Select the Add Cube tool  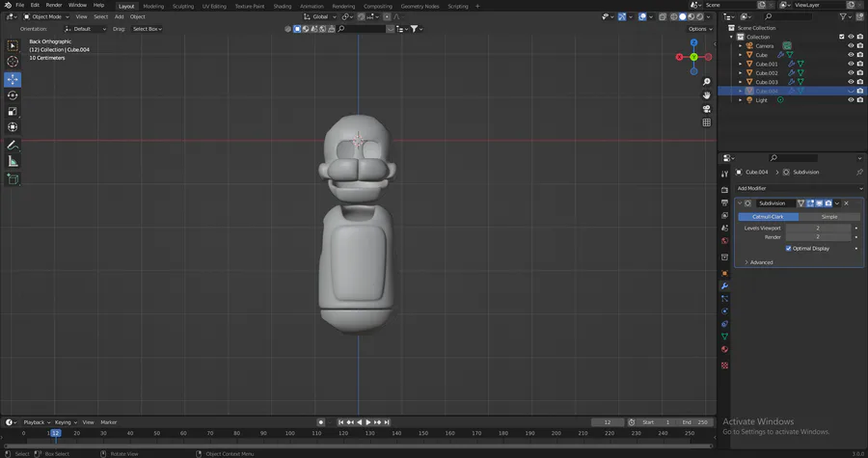(13, 179)
